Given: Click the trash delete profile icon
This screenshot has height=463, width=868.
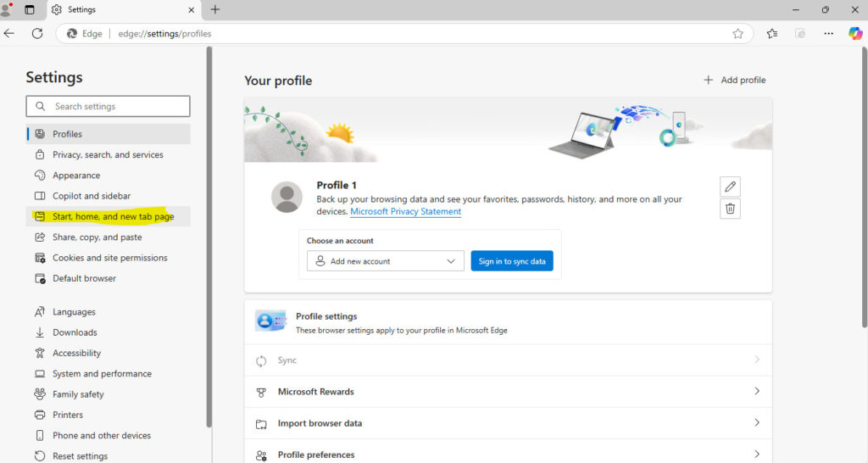Looking at the screenshot, I should (730, 209).
